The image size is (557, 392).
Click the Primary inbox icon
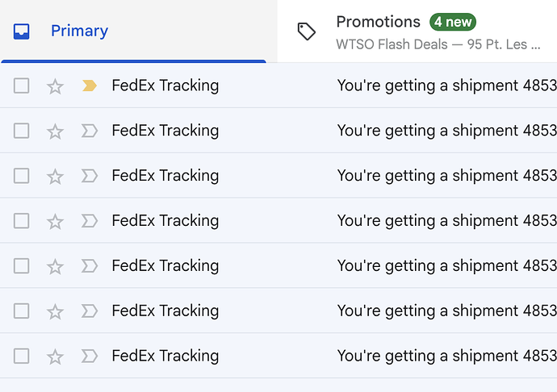click(x=22, y=31)
